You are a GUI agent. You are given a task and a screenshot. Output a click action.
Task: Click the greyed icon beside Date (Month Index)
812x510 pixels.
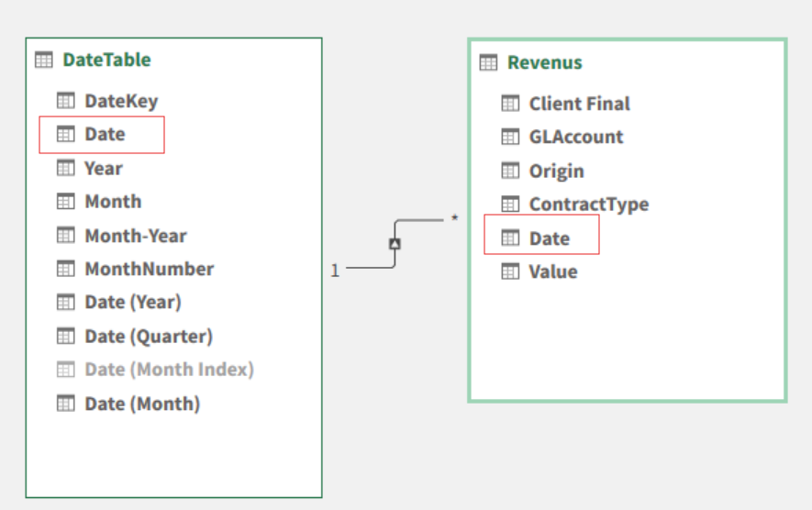[66, 369]
